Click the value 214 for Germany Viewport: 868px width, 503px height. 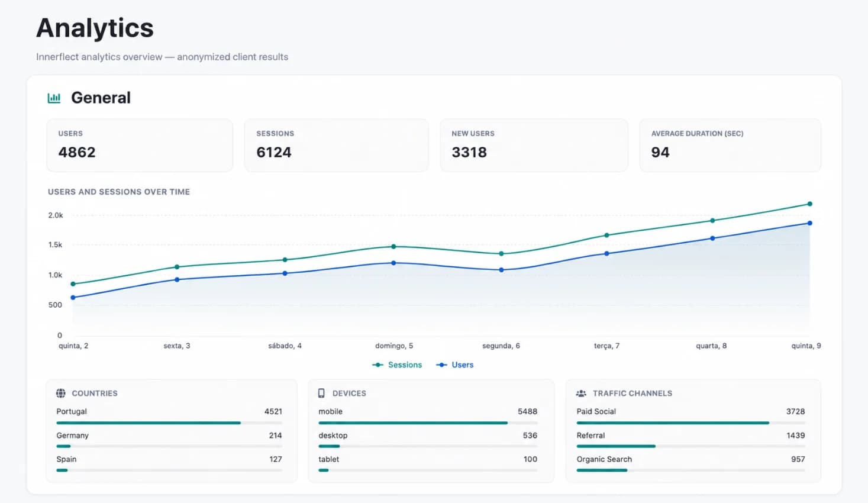275,435
